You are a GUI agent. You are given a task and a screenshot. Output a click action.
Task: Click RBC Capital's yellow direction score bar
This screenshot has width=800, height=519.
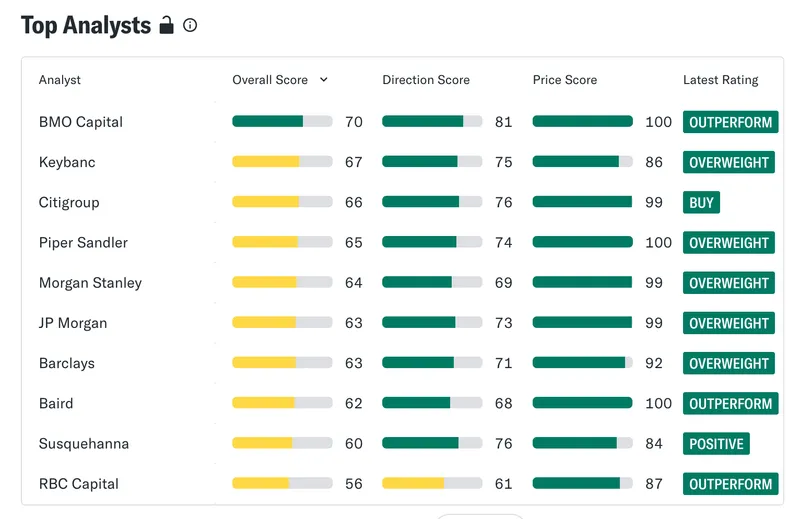(x=432, y=483)
